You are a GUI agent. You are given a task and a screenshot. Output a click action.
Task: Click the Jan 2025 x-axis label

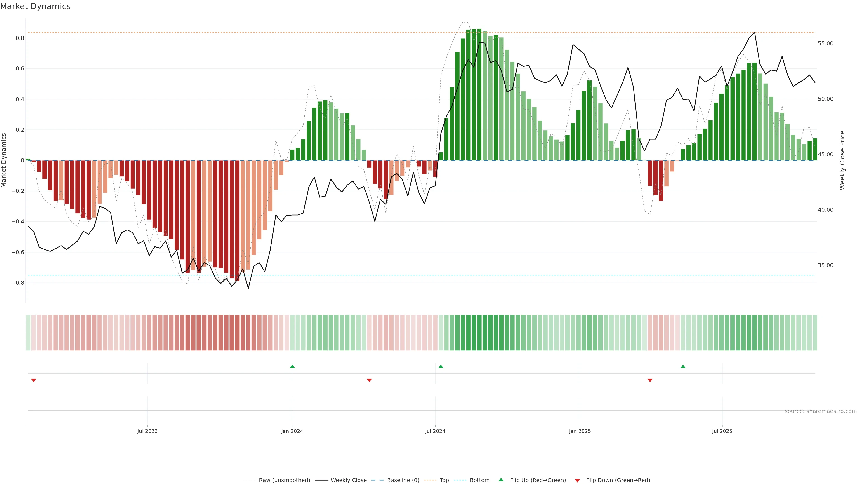tap(580, 431)
